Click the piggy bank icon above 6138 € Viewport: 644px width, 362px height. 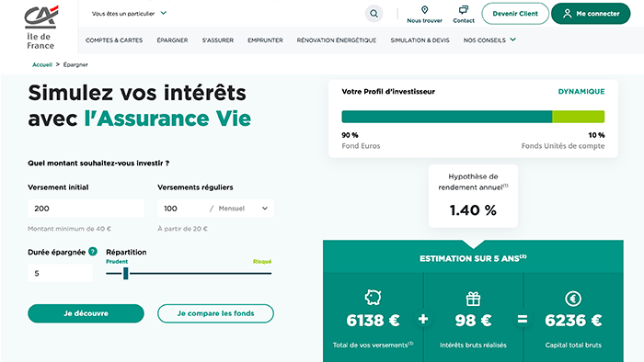(373, 298)
